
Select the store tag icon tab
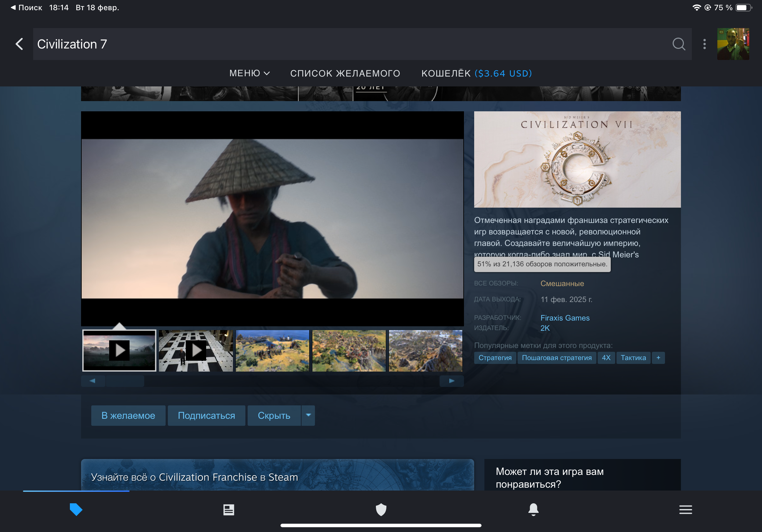pyautogui.click(x=76, y=509)
